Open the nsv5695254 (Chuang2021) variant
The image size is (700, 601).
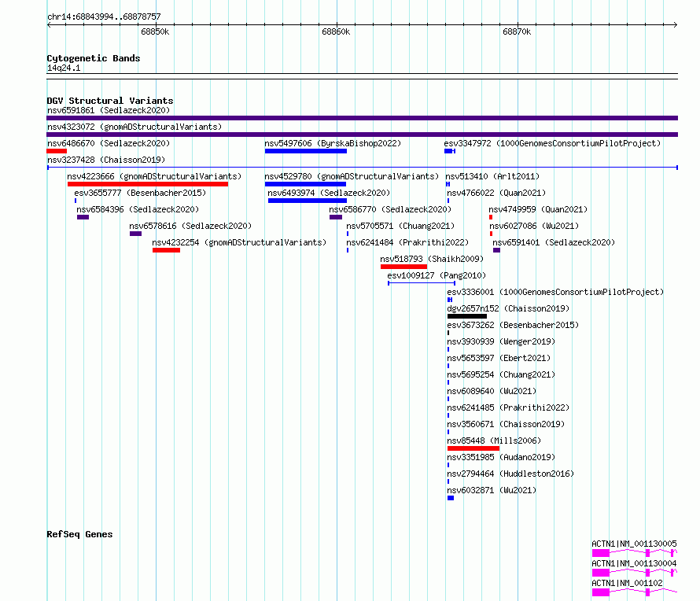(501, 374)
